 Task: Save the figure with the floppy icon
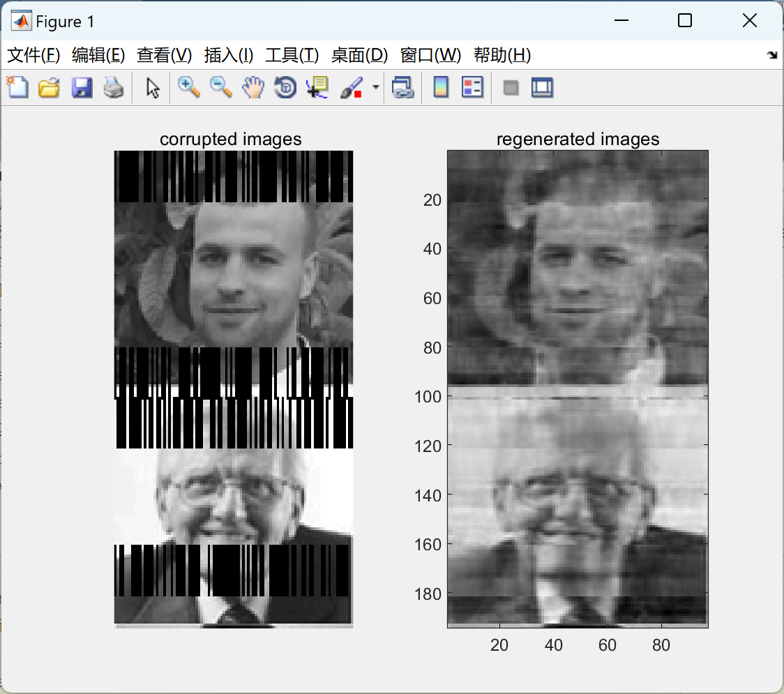pyautogui.click(x=82, y=87)
